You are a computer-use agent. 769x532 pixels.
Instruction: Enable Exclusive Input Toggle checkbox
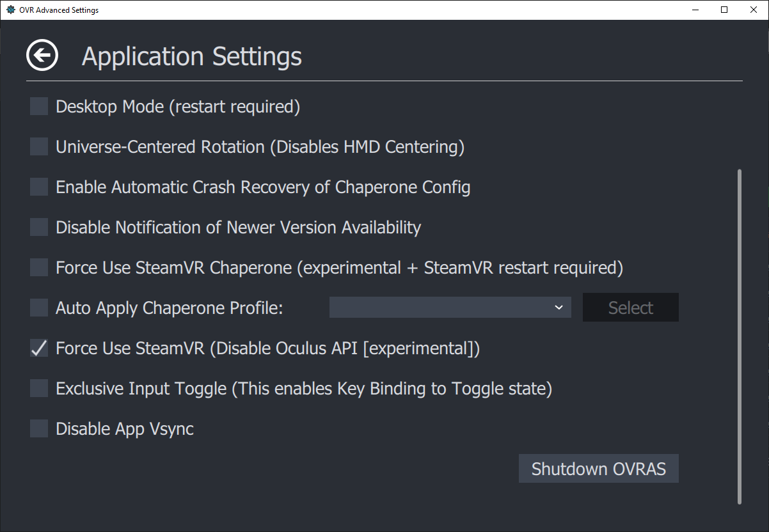tap(39, 388)
